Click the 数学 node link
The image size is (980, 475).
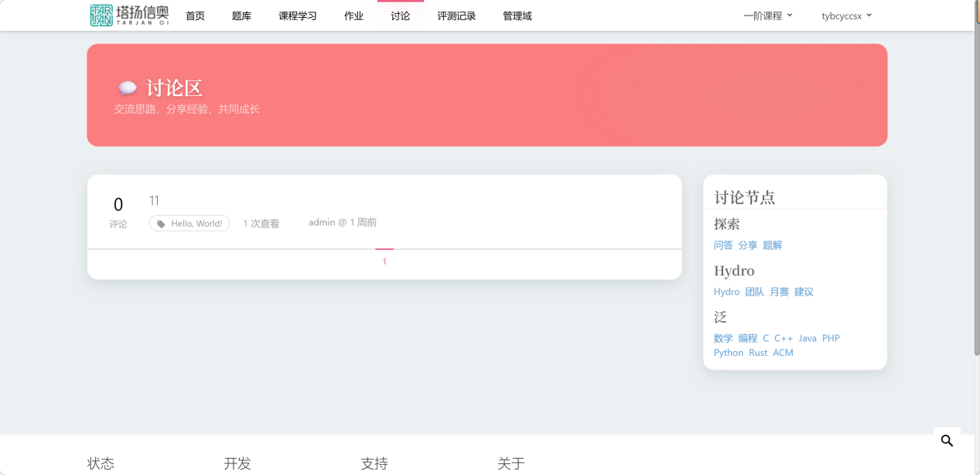722,338
